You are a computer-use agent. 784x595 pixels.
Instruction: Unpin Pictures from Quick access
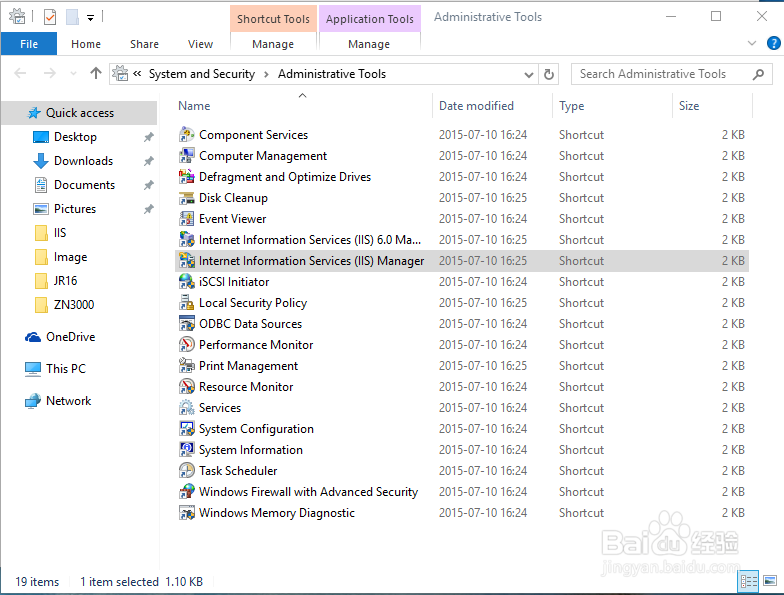click(148, 209)
